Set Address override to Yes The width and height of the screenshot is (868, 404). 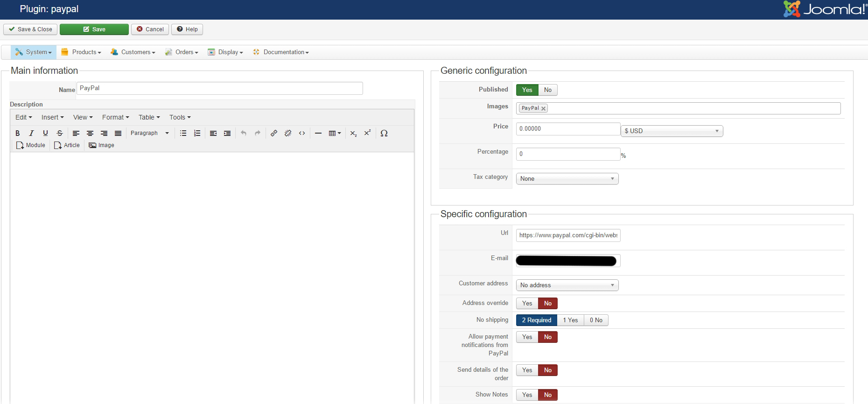[x=527, y=304]
